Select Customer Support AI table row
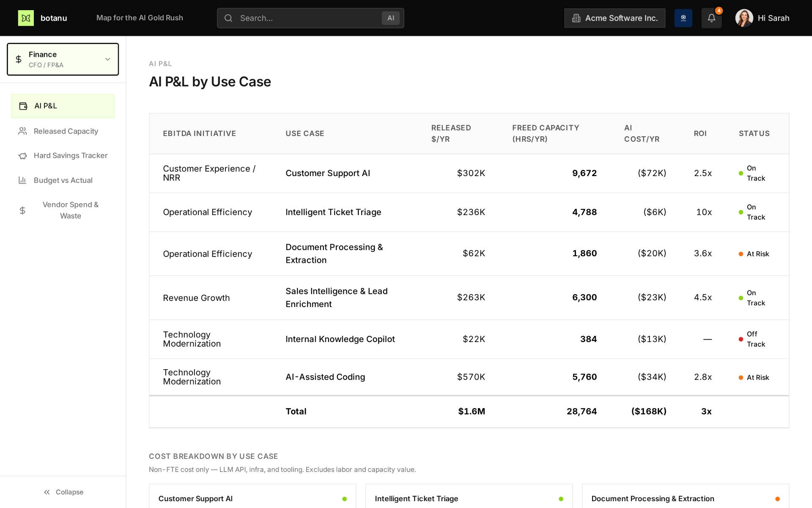The height and width of the screenshot is (508, 812). point(469,173)
